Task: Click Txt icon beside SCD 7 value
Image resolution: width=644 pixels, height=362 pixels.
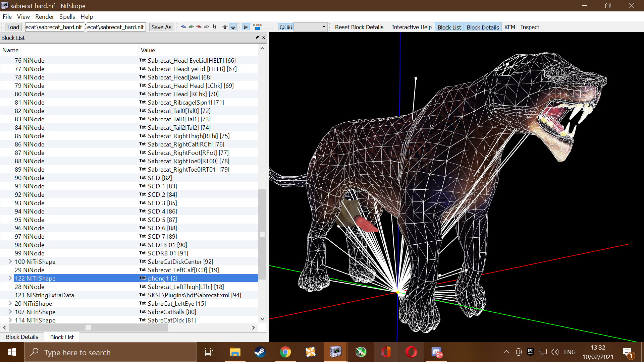Action: (143, 236)
